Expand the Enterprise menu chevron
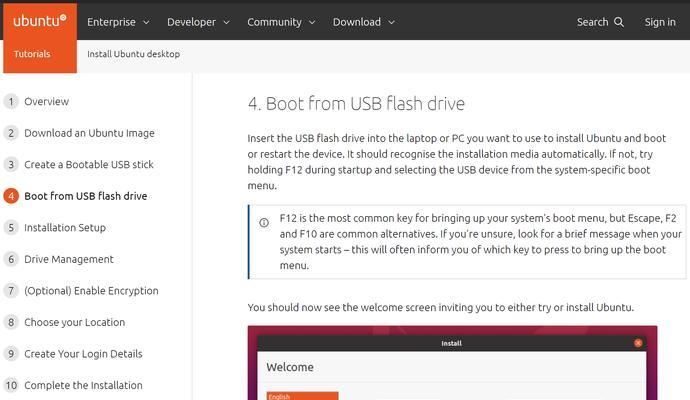This screenshot has height=400, width=690. coord(146,22)
